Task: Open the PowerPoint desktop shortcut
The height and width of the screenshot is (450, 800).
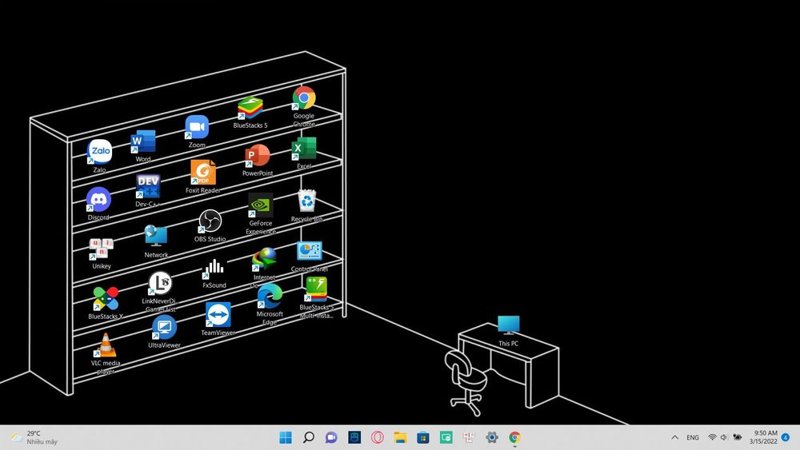Action: pos(257,156)
